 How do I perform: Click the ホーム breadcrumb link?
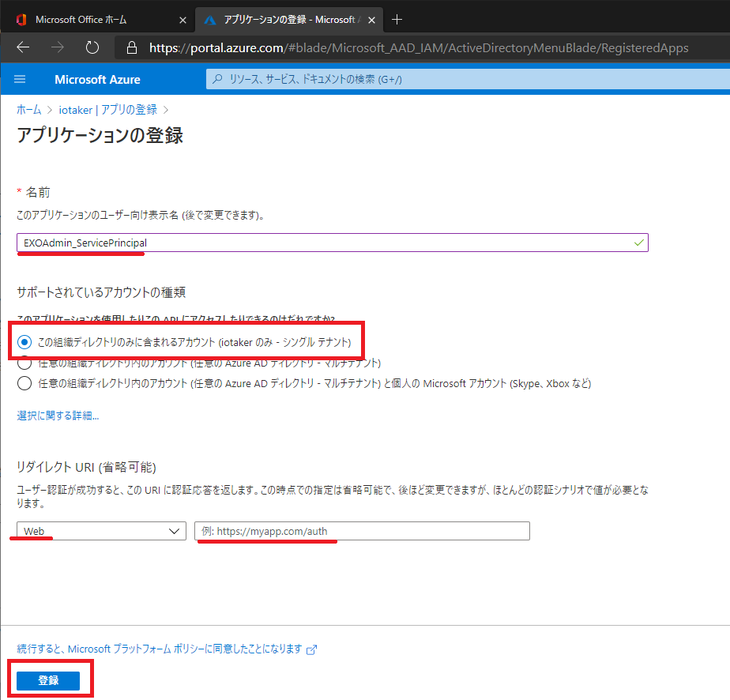(28, 110)
